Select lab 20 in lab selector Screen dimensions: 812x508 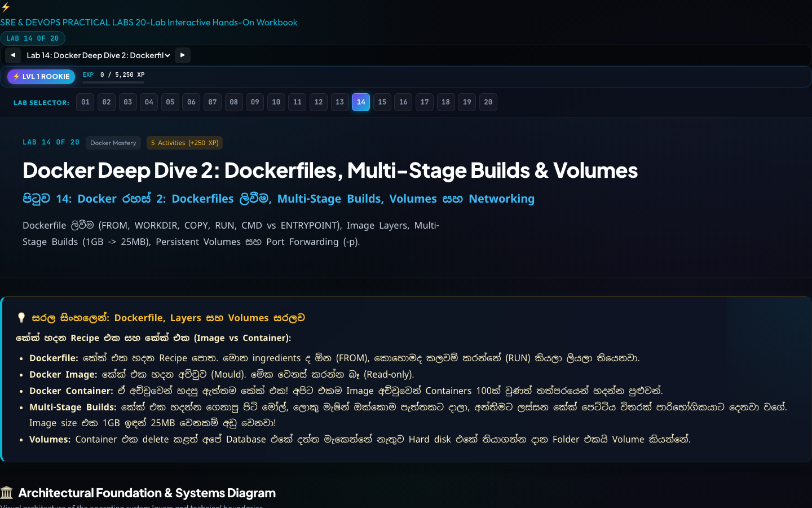coord(488,102)
